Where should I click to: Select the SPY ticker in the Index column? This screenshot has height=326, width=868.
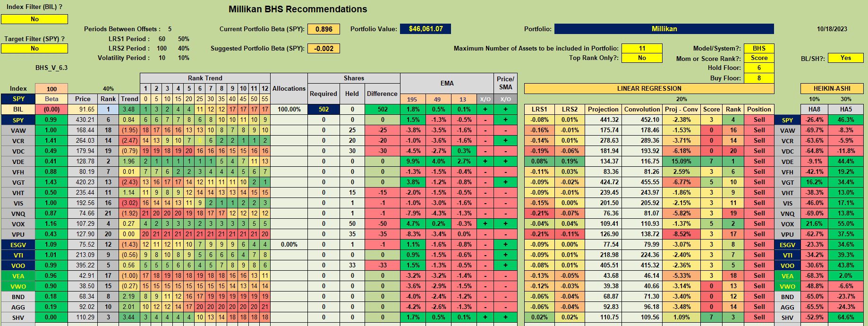[x=18, y=99]
